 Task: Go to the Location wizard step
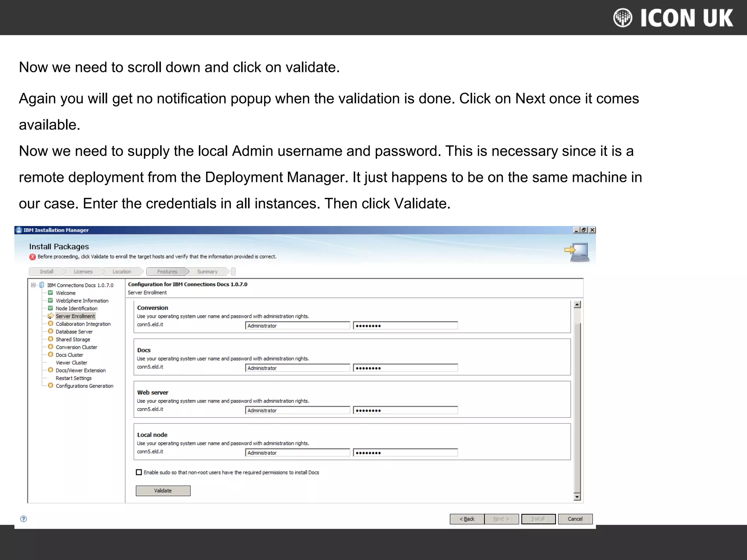click(x=122, y=272)
